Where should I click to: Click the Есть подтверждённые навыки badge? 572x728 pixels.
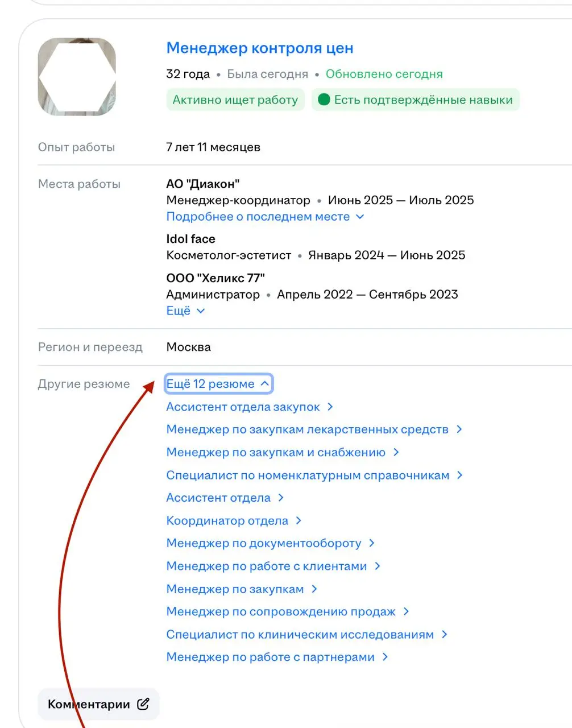click(x=416, y=100)
